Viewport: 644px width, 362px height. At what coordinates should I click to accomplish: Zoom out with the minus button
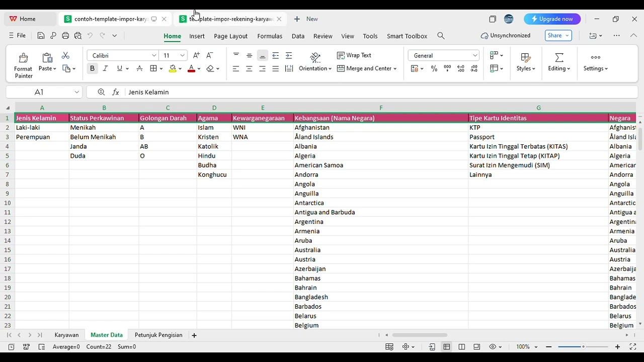(x=549, y=347)
